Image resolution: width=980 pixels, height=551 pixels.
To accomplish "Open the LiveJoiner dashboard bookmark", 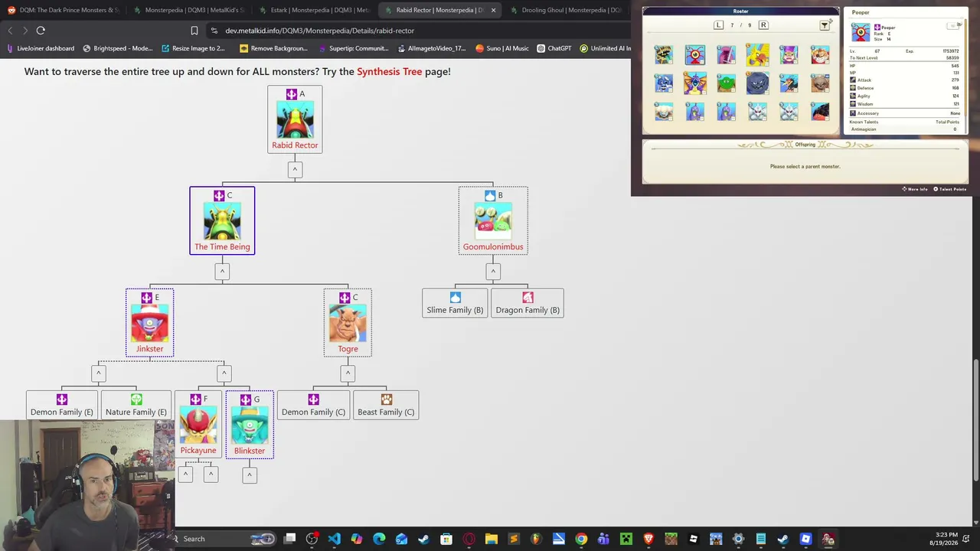I will pos(41,48).
